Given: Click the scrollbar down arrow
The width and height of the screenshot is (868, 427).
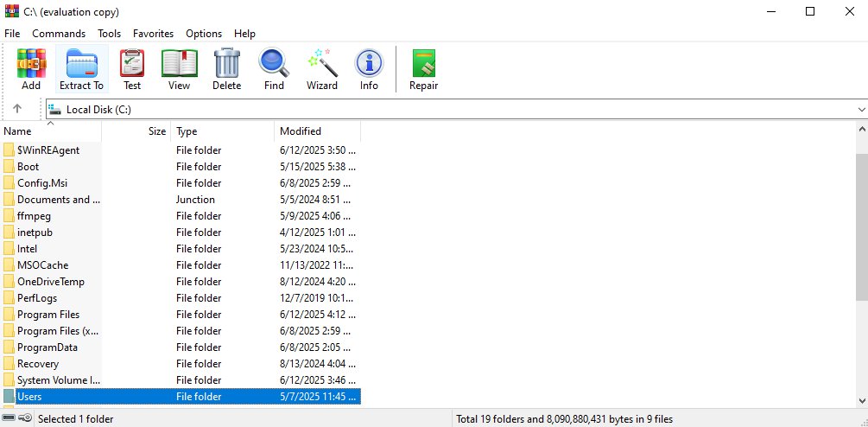Looking at the screenshot, I should 862,400.
